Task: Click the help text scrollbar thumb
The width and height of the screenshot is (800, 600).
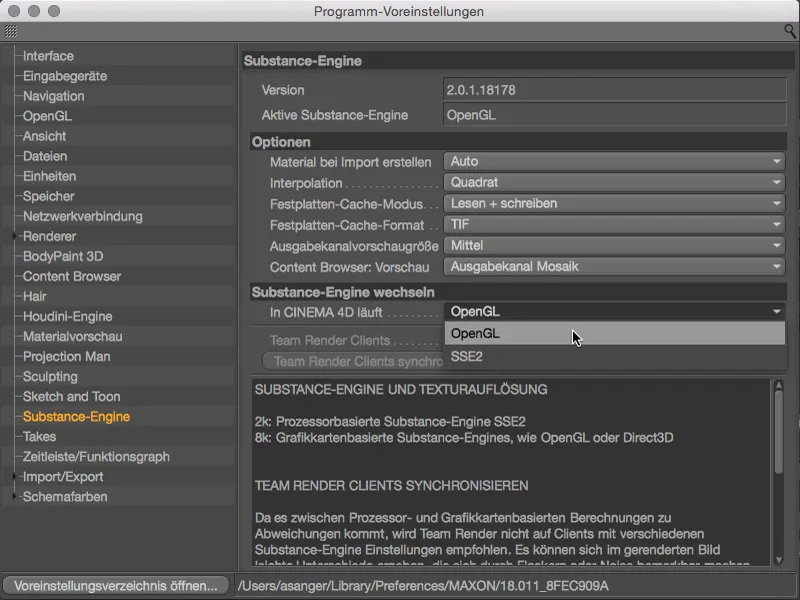Action: tap(779, 432)
